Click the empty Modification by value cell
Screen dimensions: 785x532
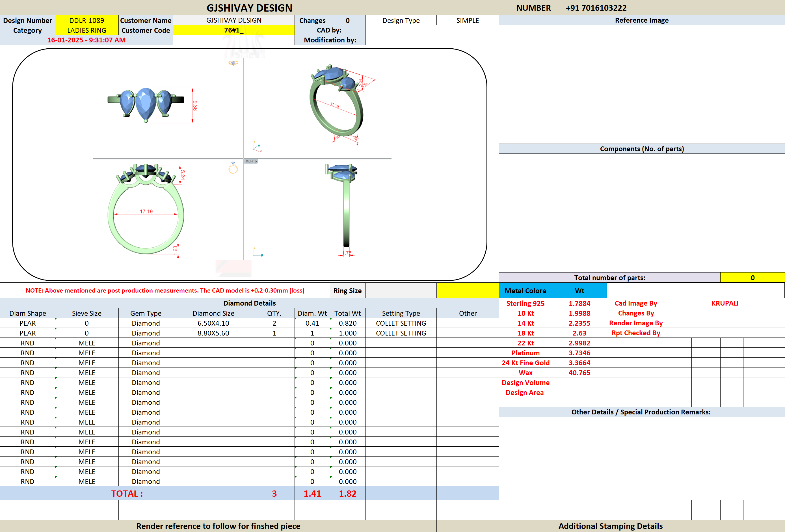coord(432,40)
